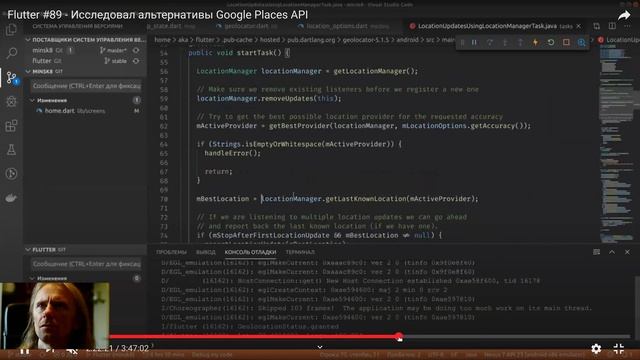Skip to the next video
Screen dimensions: 640x360
coord(50,350)
